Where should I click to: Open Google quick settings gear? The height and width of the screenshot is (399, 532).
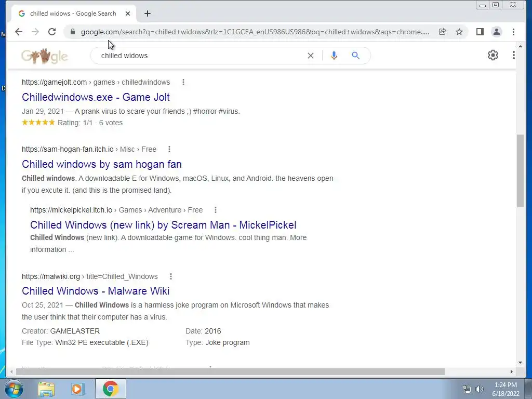click(x=493, y=55)
